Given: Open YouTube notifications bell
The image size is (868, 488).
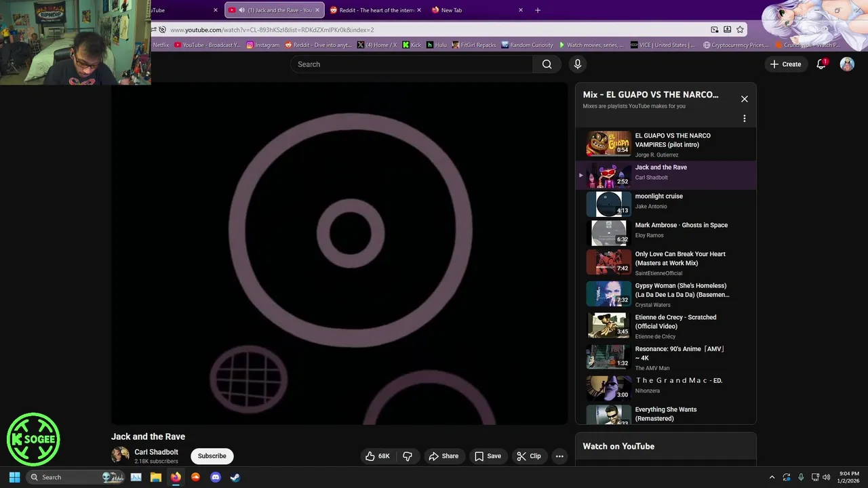Looking at the screenshot, I should [x=821, y=64].
